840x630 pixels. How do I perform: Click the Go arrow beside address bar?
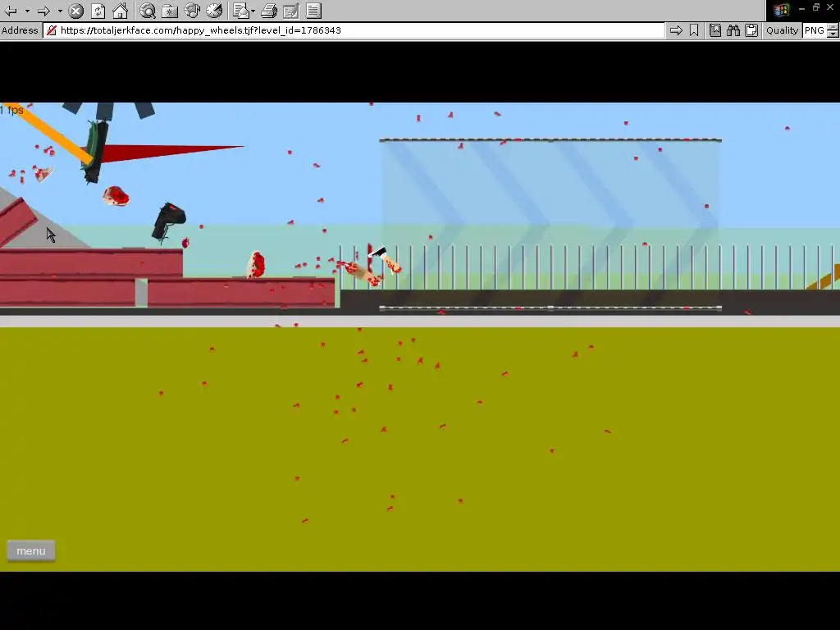676,30
